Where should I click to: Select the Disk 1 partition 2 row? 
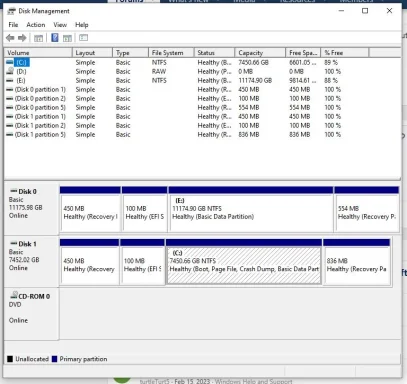tap(202, 125)
